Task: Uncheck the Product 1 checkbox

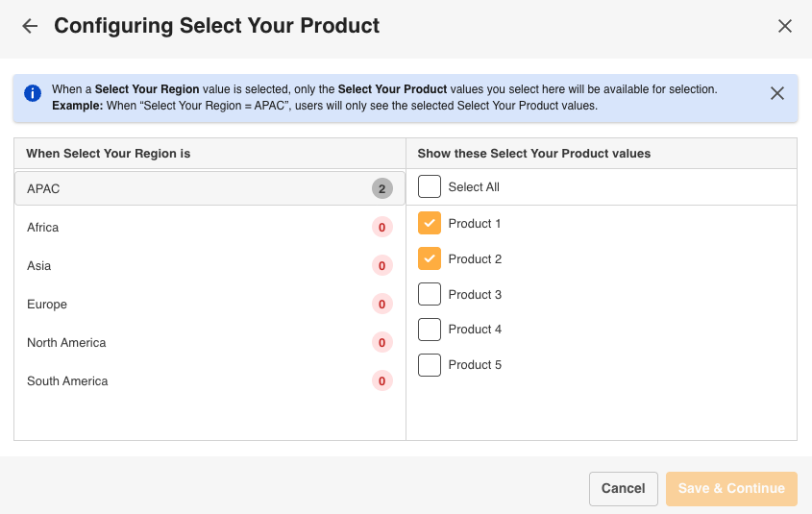Action: (x=430, y=223)
